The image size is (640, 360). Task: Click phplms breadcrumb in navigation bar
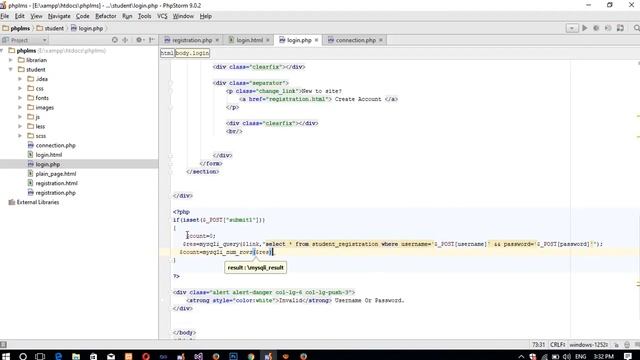point(17,28)
